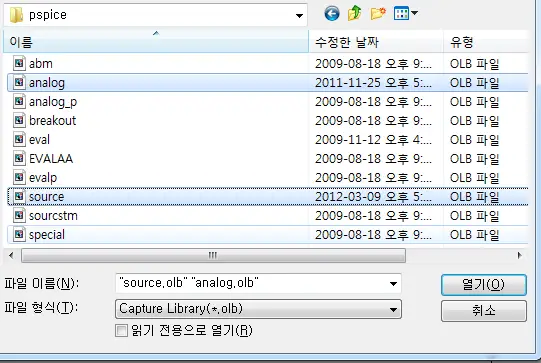Viewport: 541px width, 363px height.
Task: Select the eval file name
Action: [39, 140]
